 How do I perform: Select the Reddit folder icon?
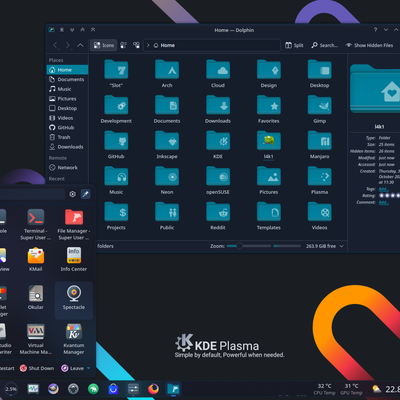218,212
